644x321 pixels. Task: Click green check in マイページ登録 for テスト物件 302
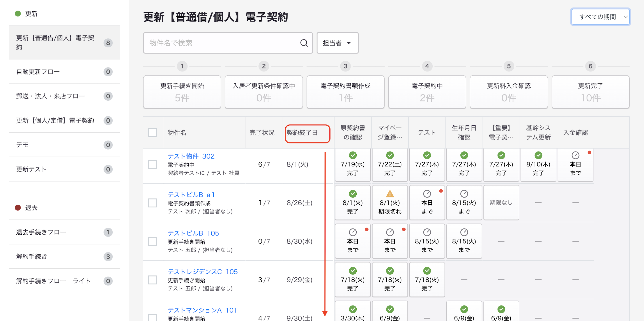pyautogui.click(x=389, y=155)
